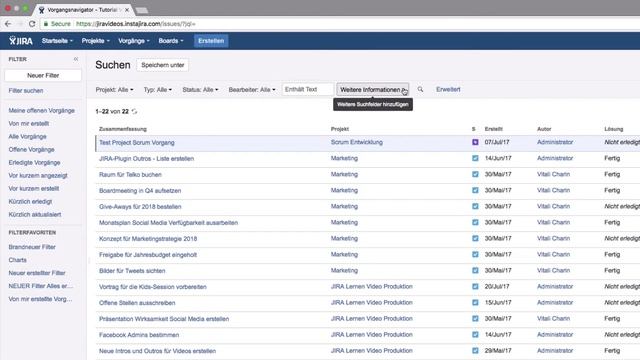
Task: Select the Offene Vorgänge filter
Action: pos(31,149)
